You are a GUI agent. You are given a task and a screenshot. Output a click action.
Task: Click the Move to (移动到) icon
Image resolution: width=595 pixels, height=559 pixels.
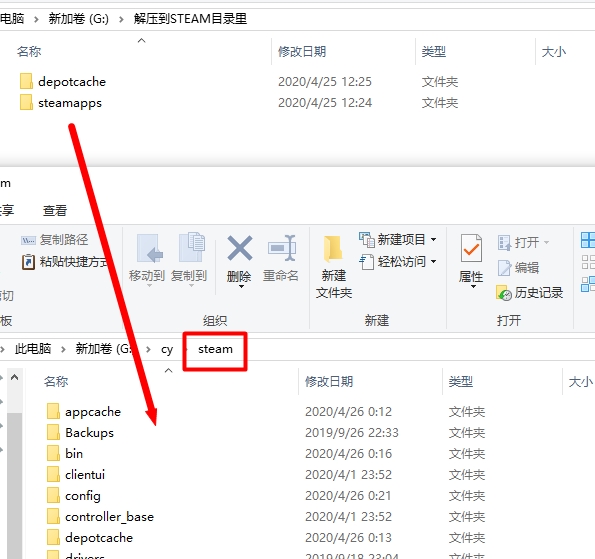click(149, 249)
